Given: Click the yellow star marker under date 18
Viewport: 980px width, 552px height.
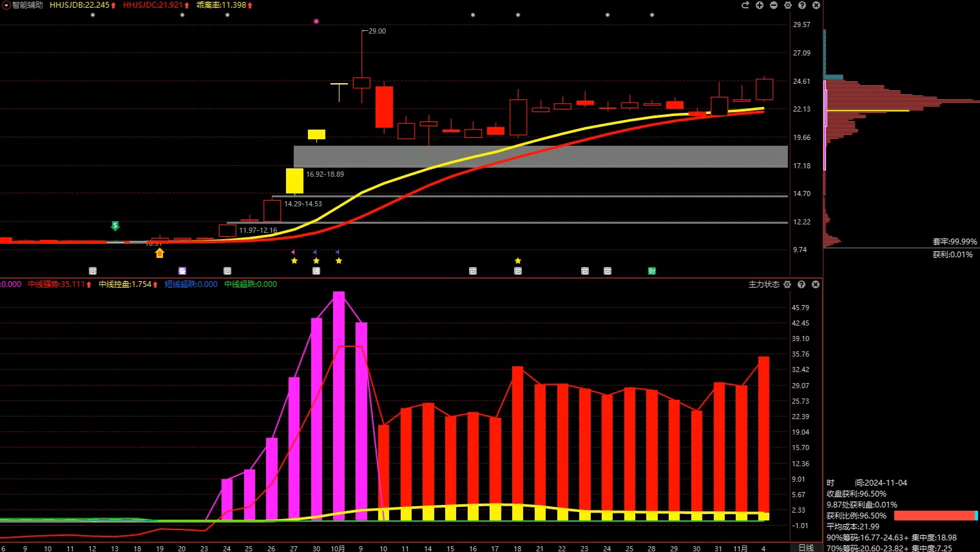Looking at the screenshot, I should [x=518, y=261].
